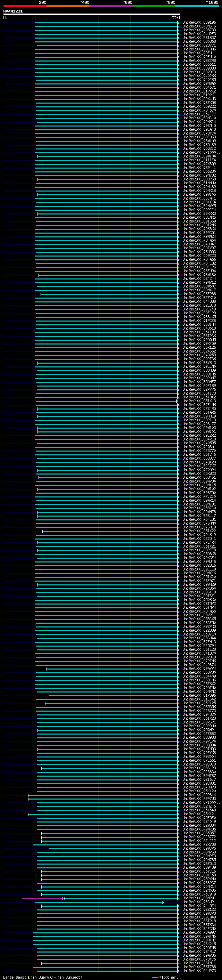The width and height of the screenshot is (222, 980).
Task: Select hit UniRef100_Q5K121
Action: pos(199,814)
